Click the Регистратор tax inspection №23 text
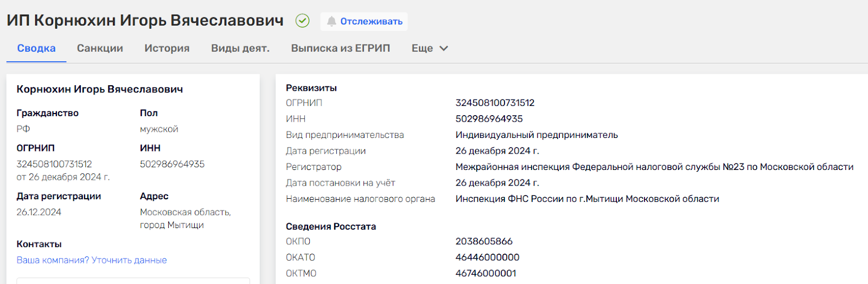868x284 pixels. pos(654,167)
